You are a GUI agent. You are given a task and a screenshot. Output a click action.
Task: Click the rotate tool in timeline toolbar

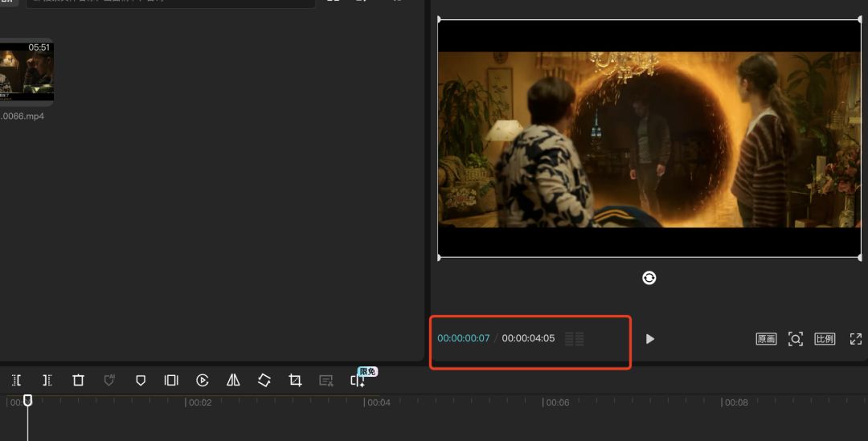[x=264, y=380]
